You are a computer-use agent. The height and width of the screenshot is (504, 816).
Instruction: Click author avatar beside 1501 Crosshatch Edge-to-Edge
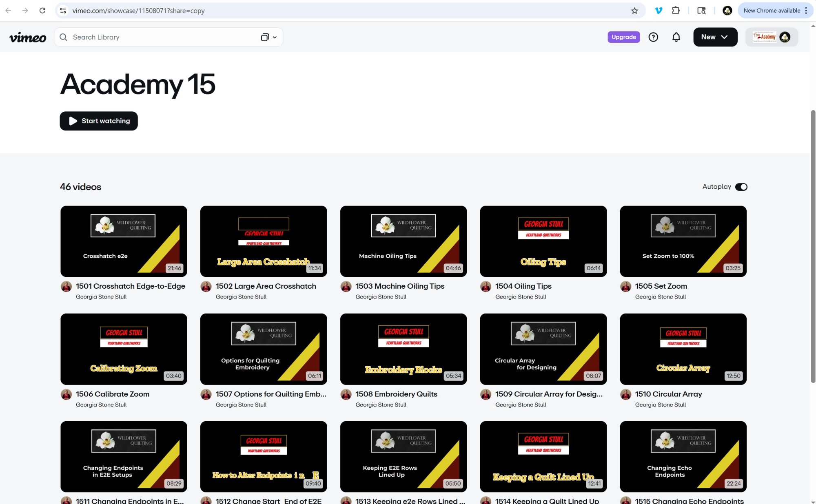pyautogui.click(x=66, y=287)
